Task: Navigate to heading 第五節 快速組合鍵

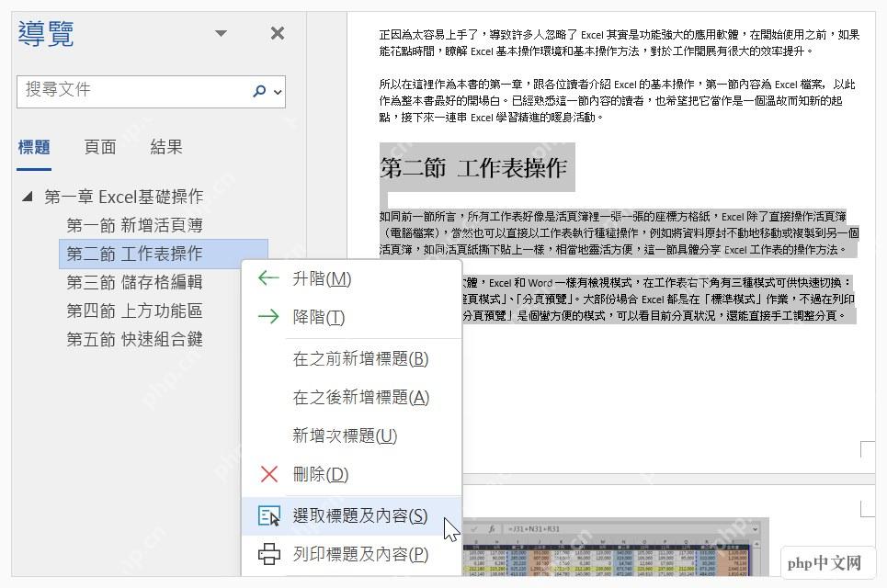Action: 134,339
